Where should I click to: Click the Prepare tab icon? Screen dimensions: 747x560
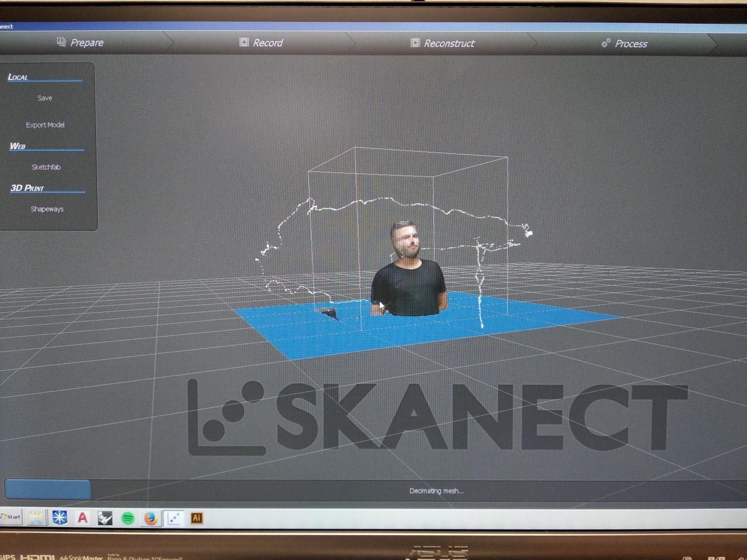point(61,42)
